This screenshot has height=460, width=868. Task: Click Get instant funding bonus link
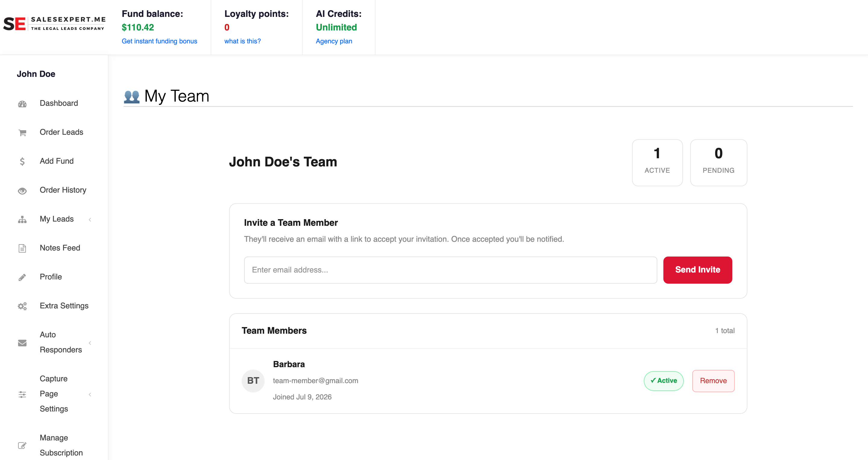[159, 41]
